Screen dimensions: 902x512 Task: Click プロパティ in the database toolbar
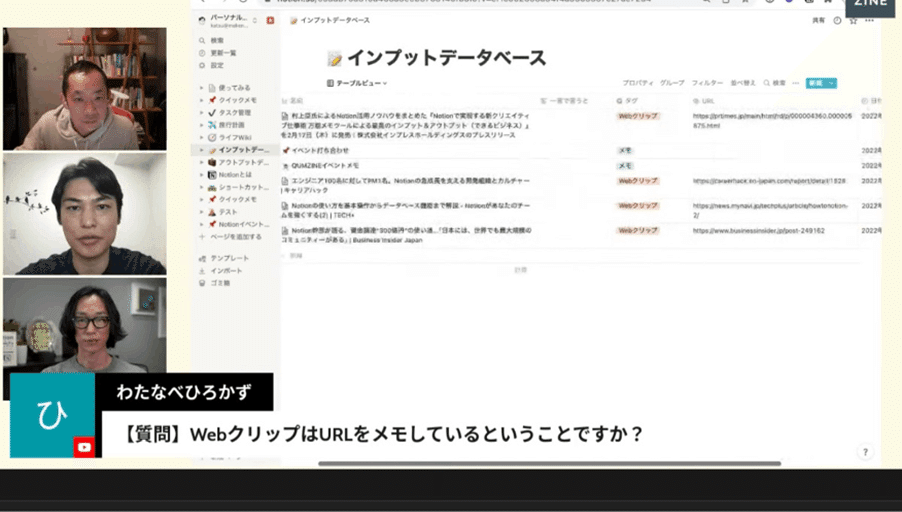click(638, 83)
